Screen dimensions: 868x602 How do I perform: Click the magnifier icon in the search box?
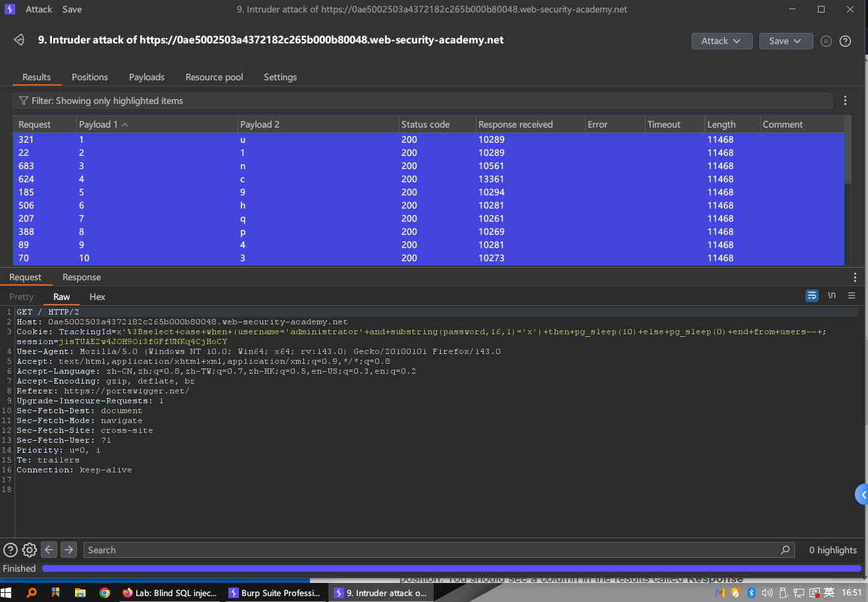click(785, 550)
